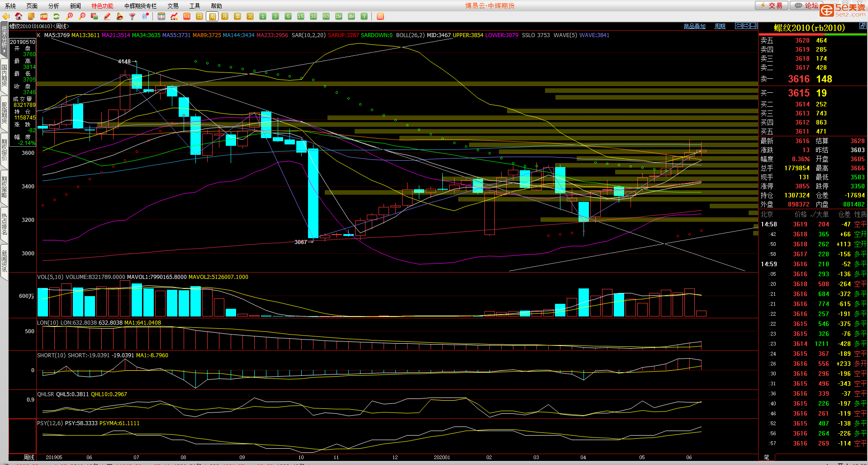Image resolution: width=868 pixels, height=465 pixels.
Task: Switch to daily 日 period
Action: tap(199, 16)
